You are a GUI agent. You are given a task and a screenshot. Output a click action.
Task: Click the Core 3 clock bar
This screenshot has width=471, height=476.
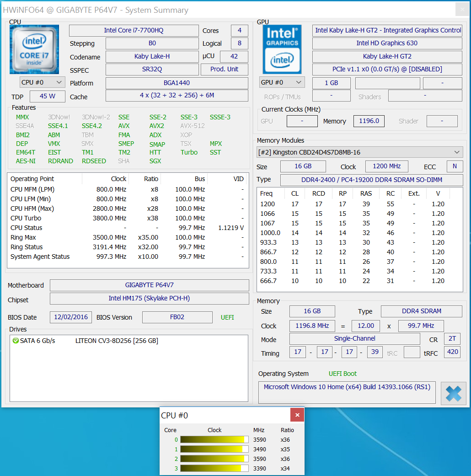click(214, 468)
